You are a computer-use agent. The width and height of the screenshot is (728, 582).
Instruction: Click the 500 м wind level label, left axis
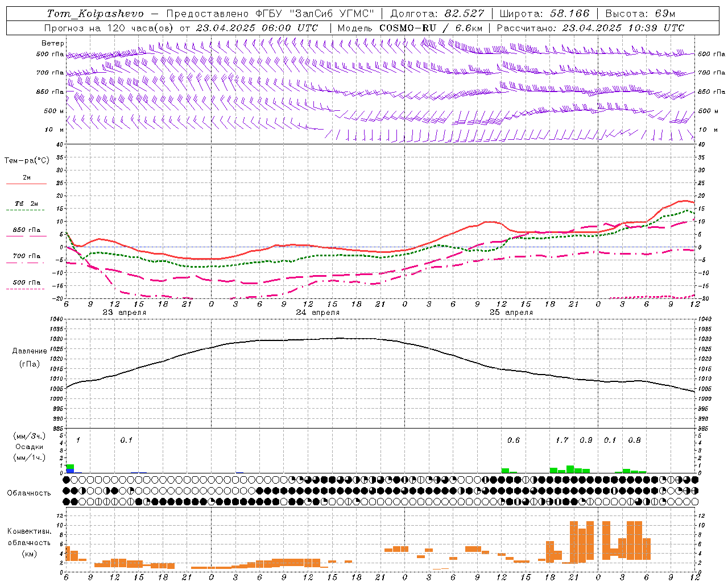click(55, 111)
